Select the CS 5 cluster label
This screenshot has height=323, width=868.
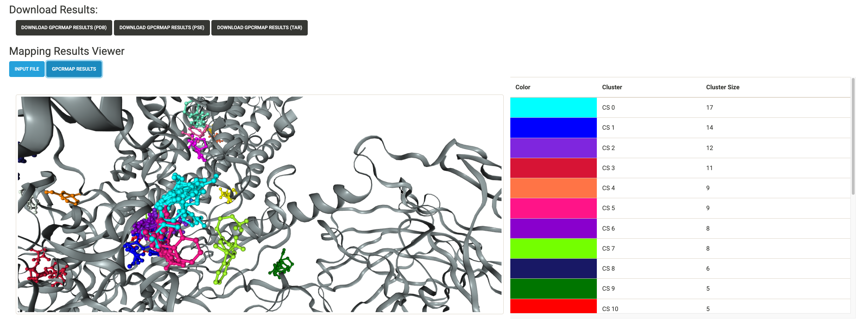point(608,208)
